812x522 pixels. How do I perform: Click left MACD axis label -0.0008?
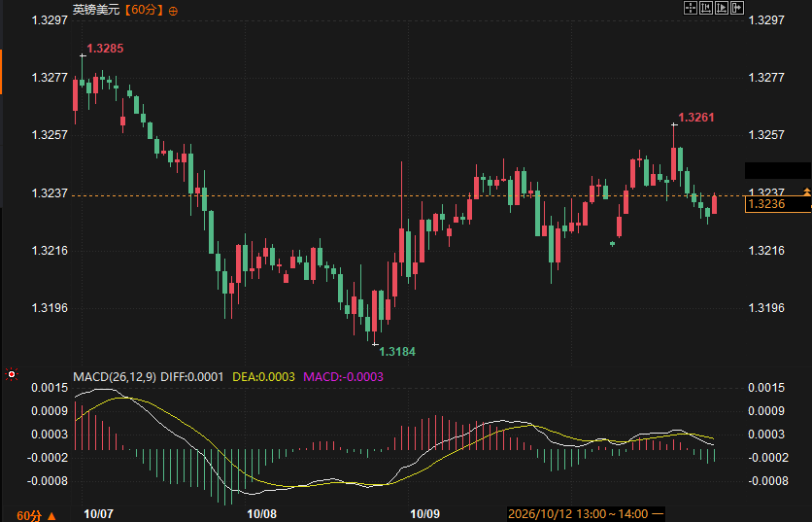click(x=48, y=481)
